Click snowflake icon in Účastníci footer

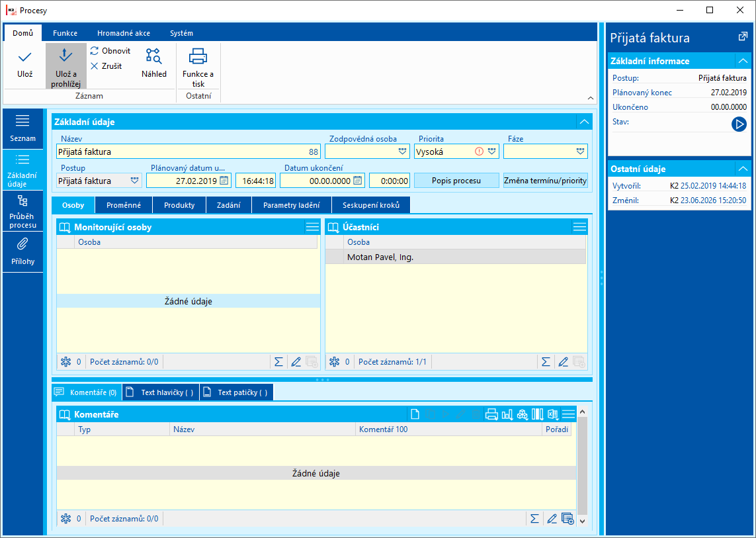point(334,361)
